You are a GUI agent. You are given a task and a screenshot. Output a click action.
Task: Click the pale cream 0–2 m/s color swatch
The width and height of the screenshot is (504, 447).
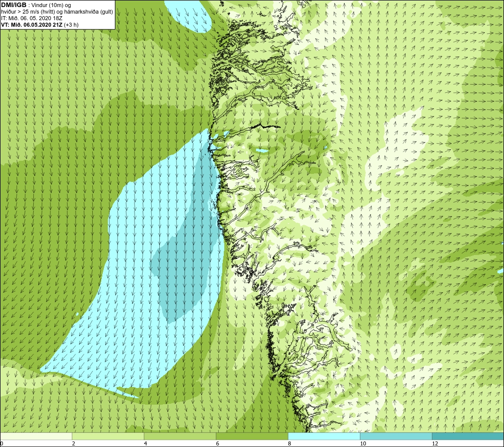[36, 436]
